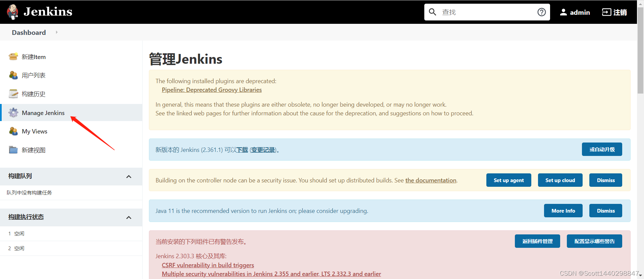644x279 pixels.
Task: Open the 变更记录 changelog link
Action: tap(263, 150)
